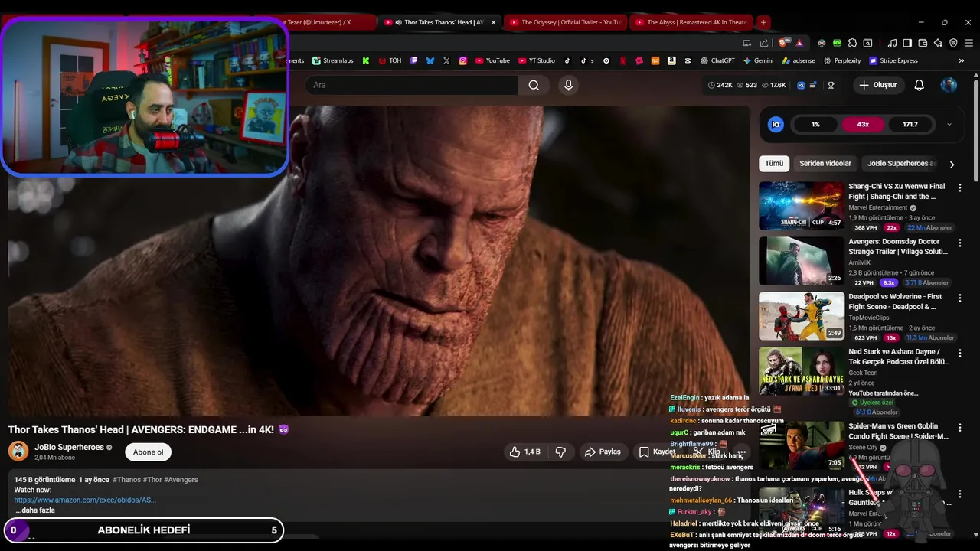
Task: Open the Twitch bookmark icon
Action: [x=414, y=60]
